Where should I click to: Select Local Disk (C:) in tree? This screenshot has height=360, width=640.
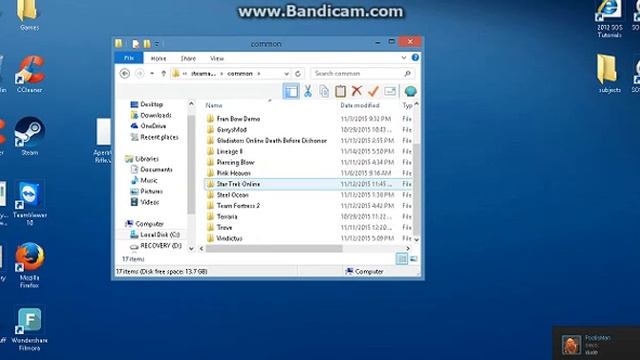pyautogui.click(x=160, y=235)
